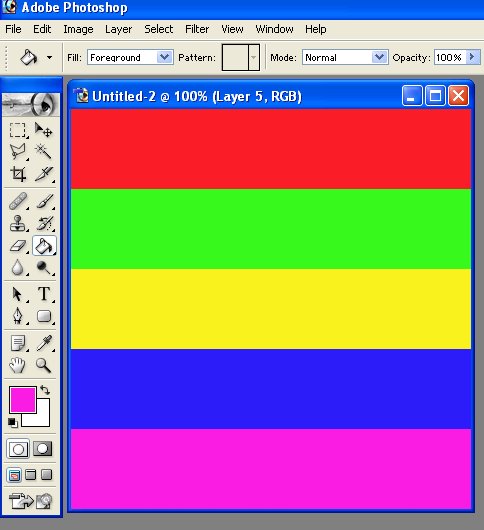Swap foreground and background colors
The image size is (484, 530).
[45, 390]
